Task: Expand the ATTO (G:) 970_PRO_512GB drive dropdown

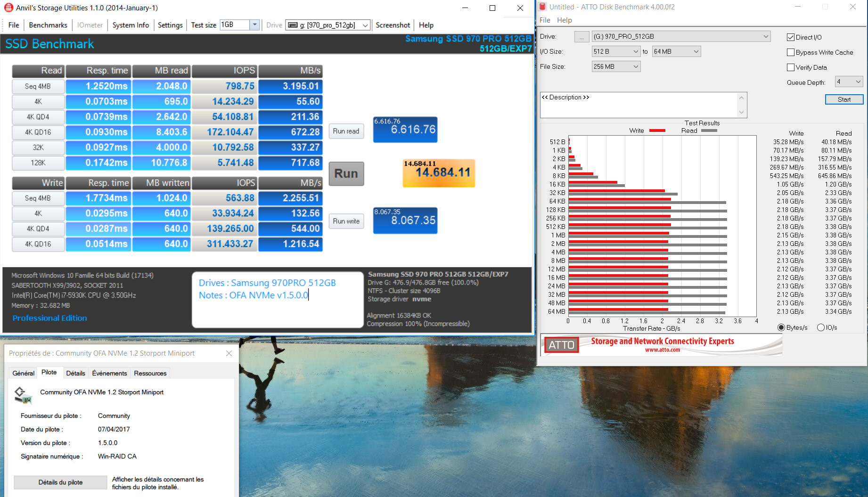Action: click(766, 36)
